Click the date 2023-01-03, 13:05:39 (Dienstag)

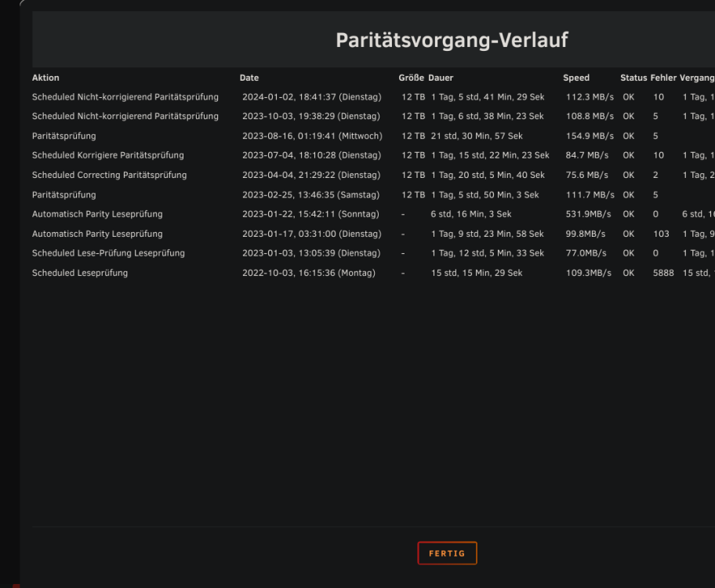point(311,253)
